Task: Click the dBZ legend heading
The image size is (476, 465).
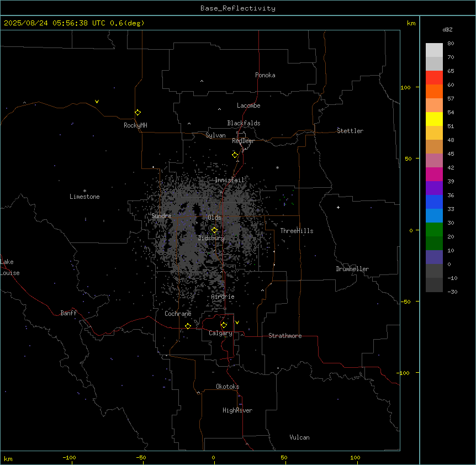Action: (447, 29)
